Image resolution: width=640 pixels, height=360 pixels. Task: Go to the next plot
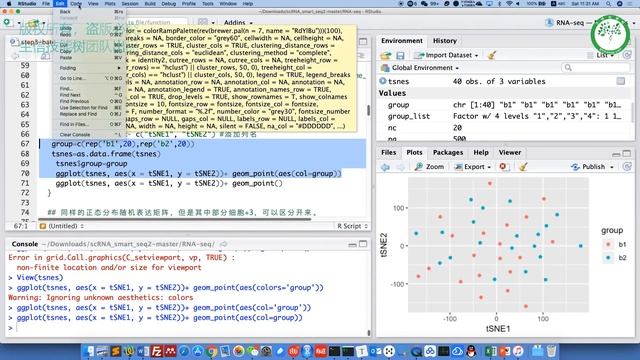point(400,167)
